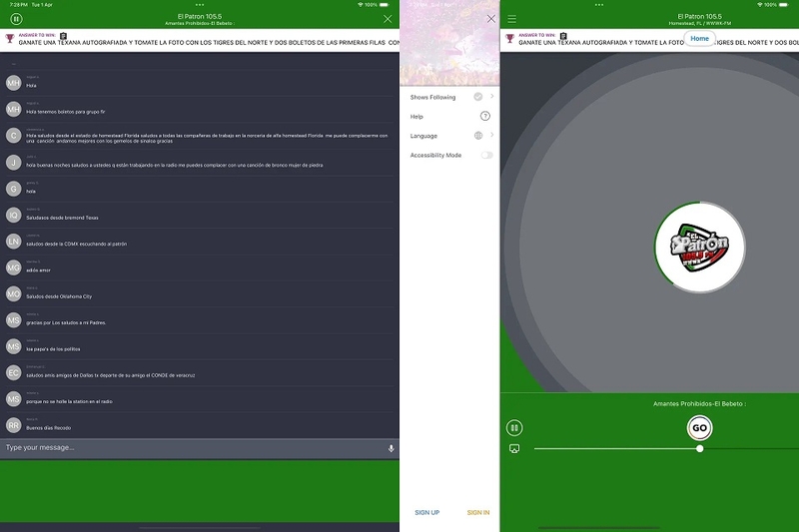Tap avatar MG beside 'adiós amor'
This screenshot has height=532, width=799.
(x=13, y=267)
